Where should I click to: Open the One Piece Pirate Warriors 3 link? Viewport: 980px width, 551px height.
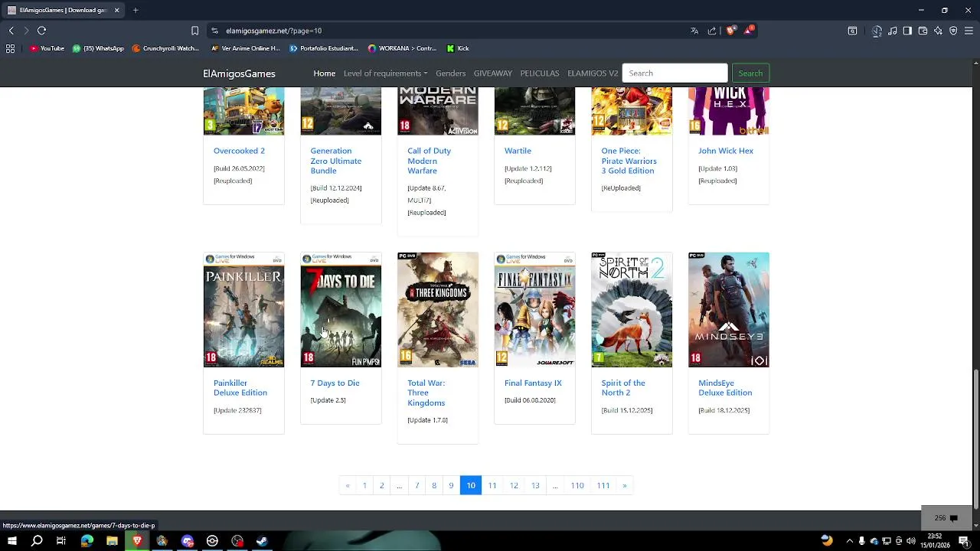coord(629,161)
